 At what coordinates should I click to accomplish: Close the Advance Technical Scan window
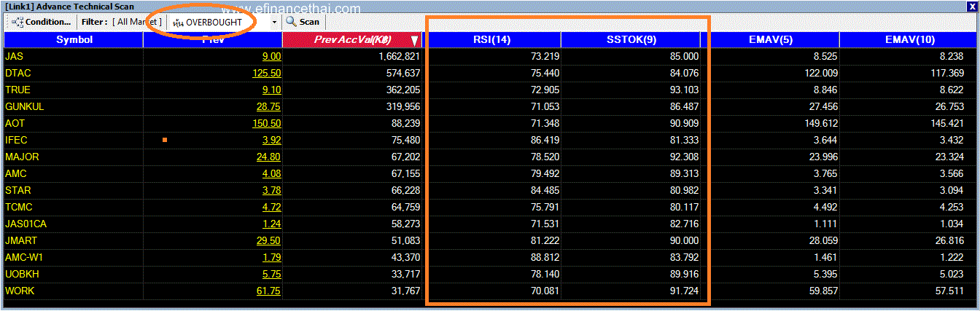click(x=971, y=6)
